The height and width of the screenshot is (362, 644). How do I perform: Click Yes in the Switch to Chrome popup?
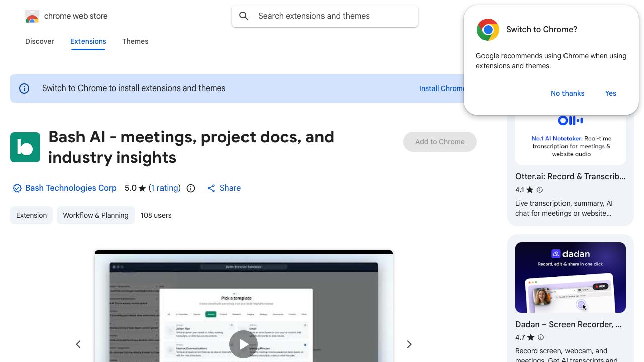click(x=611, y=93)
